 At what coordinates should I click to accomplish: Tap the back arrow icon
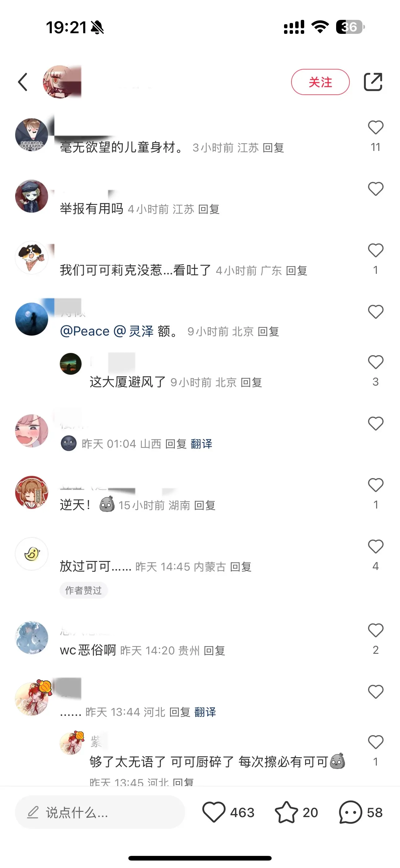click(23, 82)
